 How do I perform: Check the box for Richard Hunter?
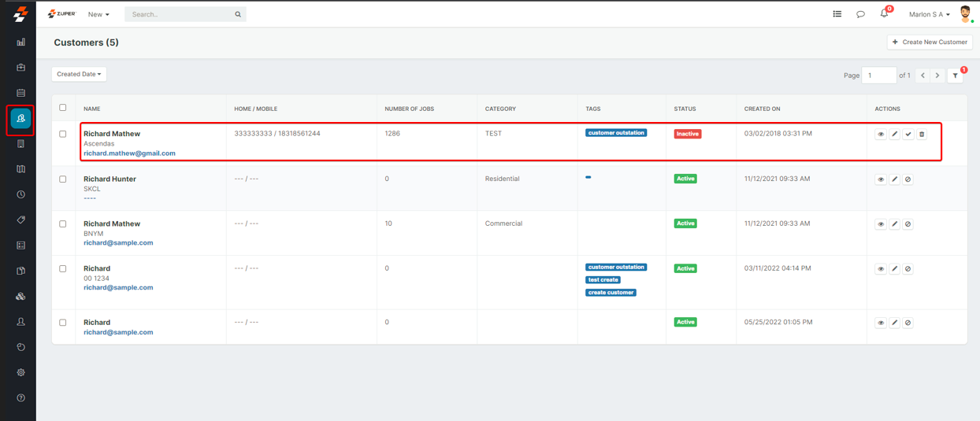(x=63, y=179)
